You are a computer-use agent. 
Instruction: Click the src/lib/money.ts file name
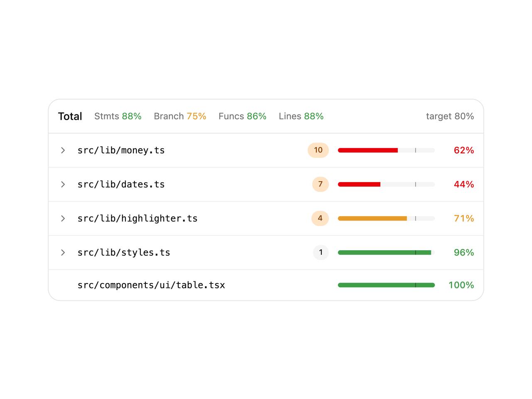pos(121,150)
